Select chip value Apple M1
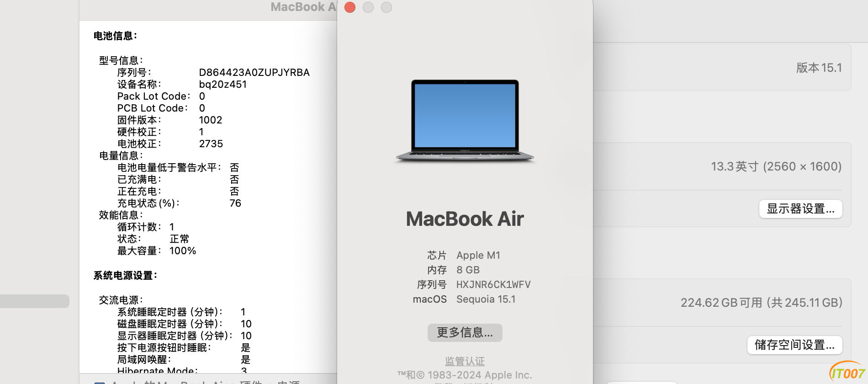 [x=478, y=255]
